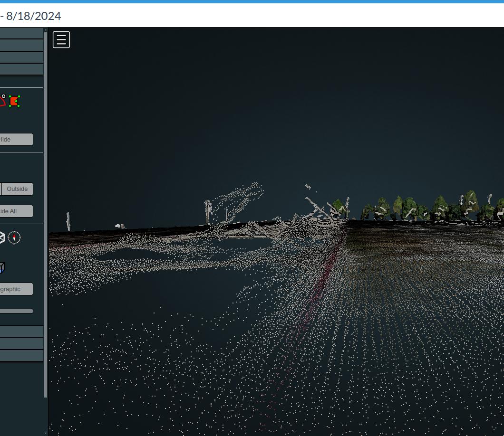This screenshot has height=436, width=504.
Task: Open the sidebar section header just below the slider
Action: [21, 331]
